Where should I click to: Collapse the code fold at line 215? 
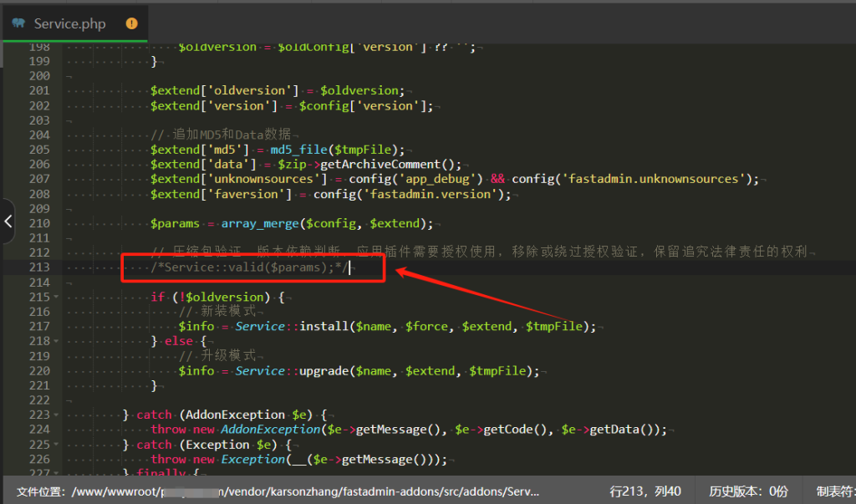coord(56,297)
